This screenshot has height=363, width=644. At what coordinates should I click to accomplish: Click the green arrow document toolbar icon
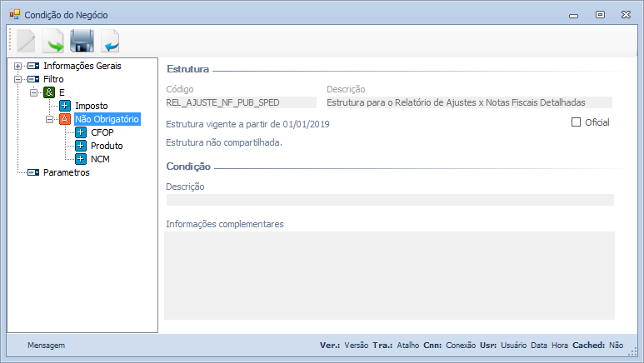(x=53, y=41)
